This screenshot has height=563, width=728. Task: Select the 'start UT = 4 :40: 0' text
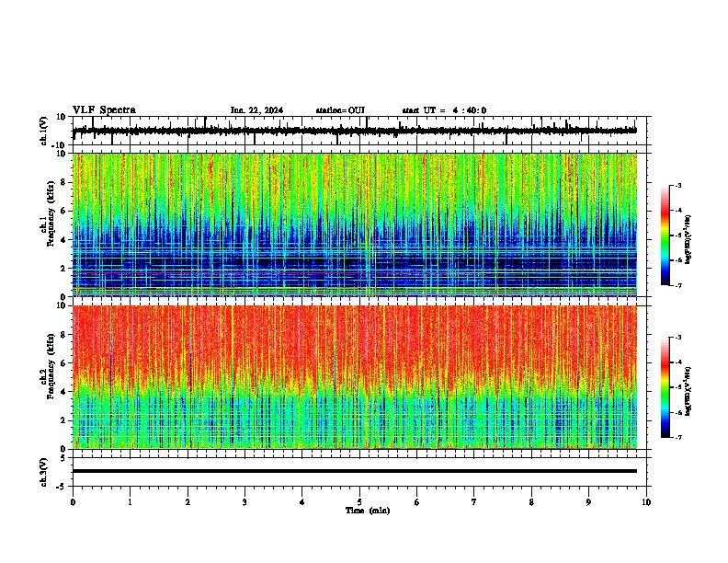pyautogui.click(x=444, y=110)
